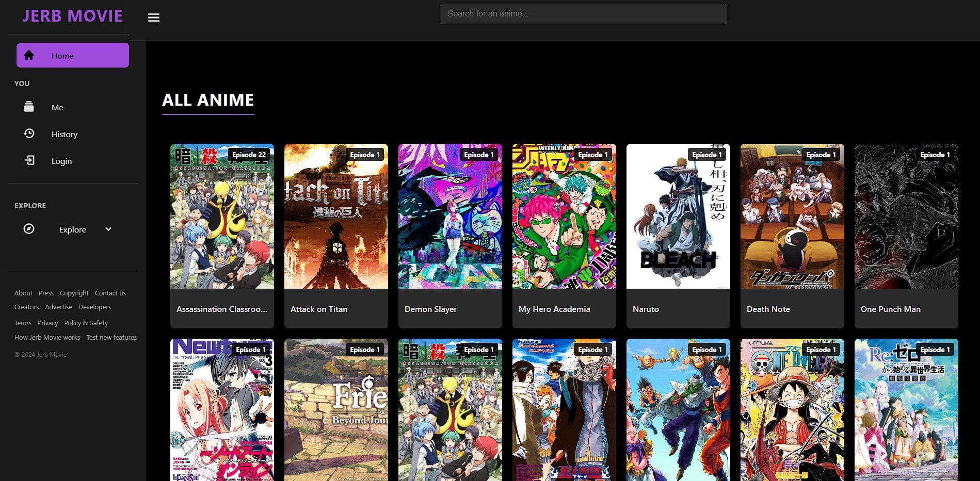Open the One Punch Man thumbnail
The height and width of the screenshot is (481, 980).
point(906,217)
